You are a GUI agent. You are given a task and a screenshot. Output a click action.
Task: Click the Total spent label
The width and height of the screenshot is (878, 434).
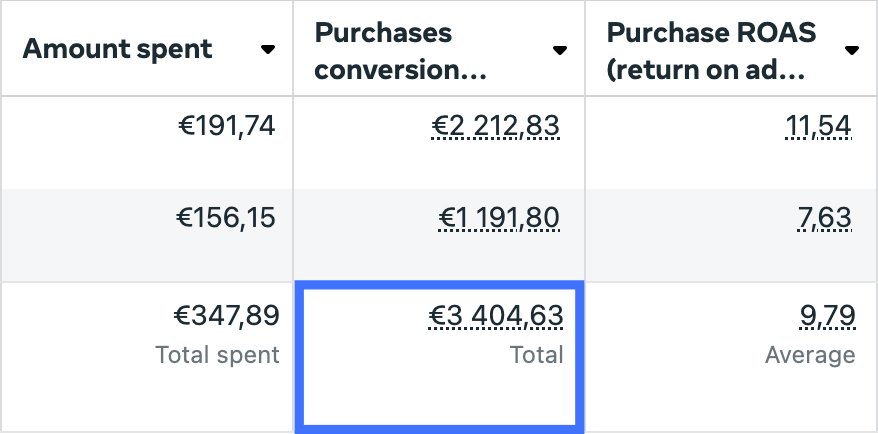click(x=217, y=354)
